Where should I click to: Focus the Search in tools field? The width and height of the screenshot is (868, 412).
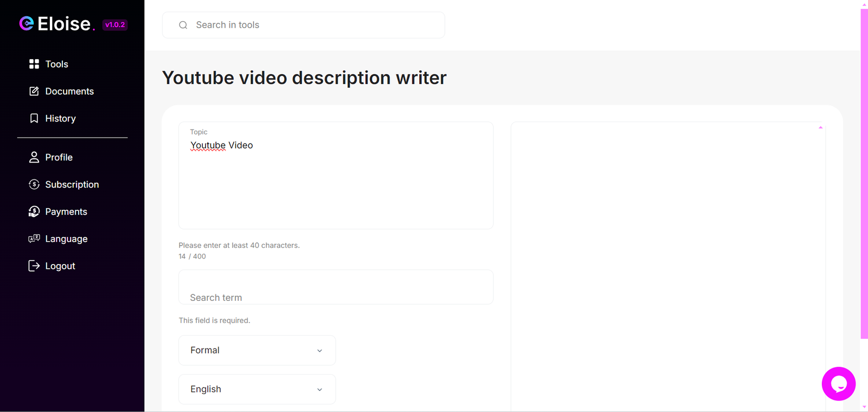pos(303,25)
